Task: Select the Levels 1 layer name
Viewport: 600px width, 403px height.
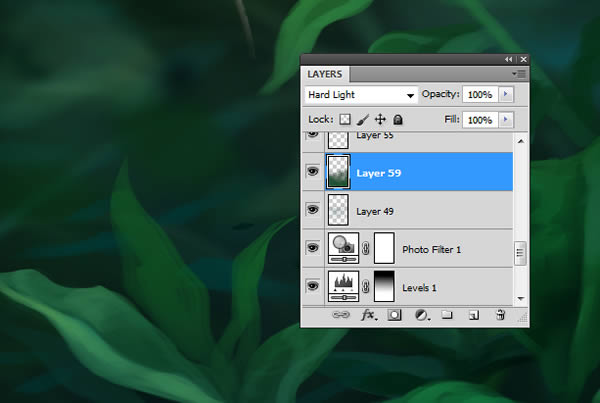Action: (419, 288)
